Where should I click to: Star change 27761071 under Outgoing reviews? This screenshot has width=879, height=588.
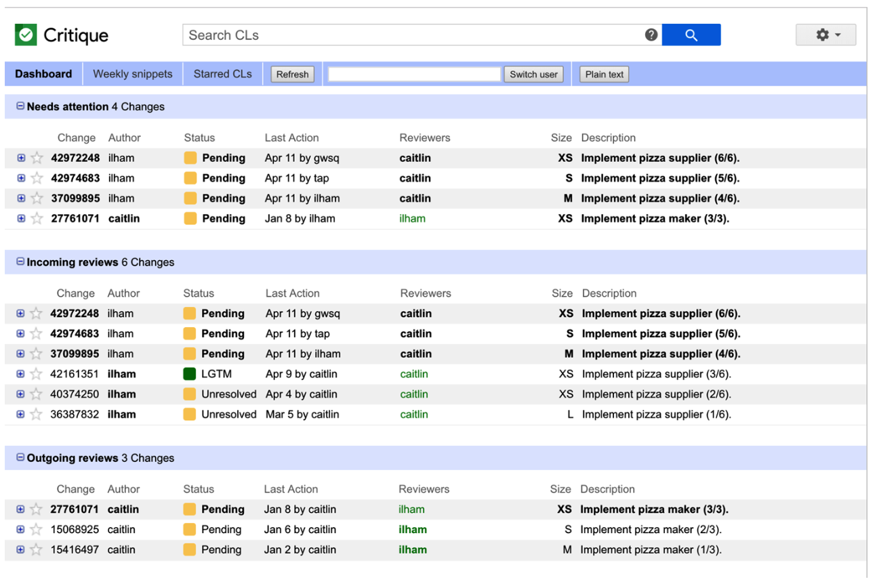36,509
